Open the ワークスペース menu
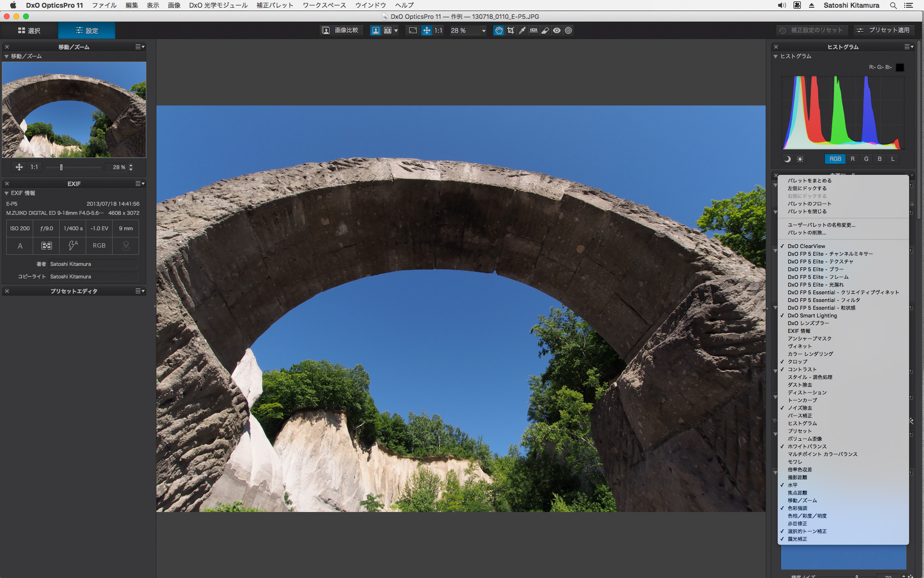The width and height of the screenshot is (924, 578). (x=324, y=5)
